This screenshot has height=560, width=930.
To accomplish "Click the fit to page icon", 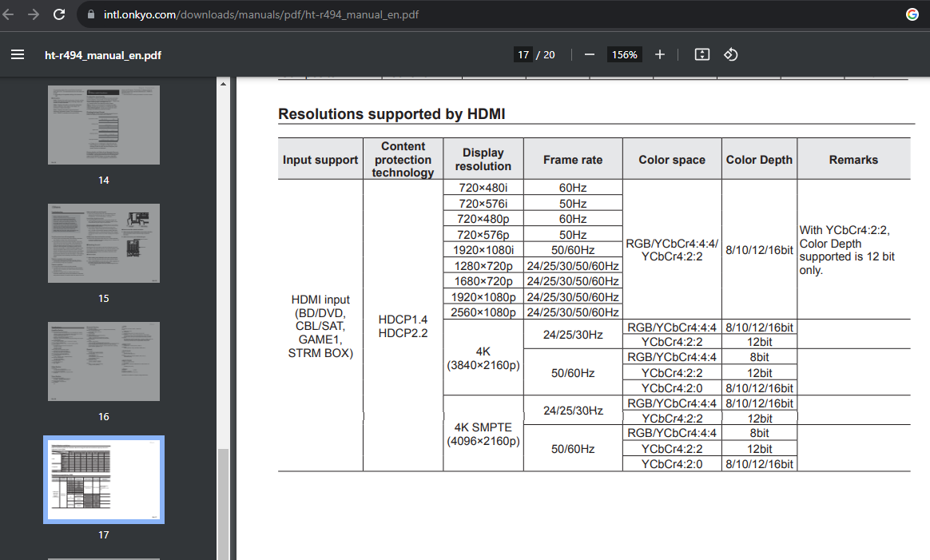I will [702, 54].
